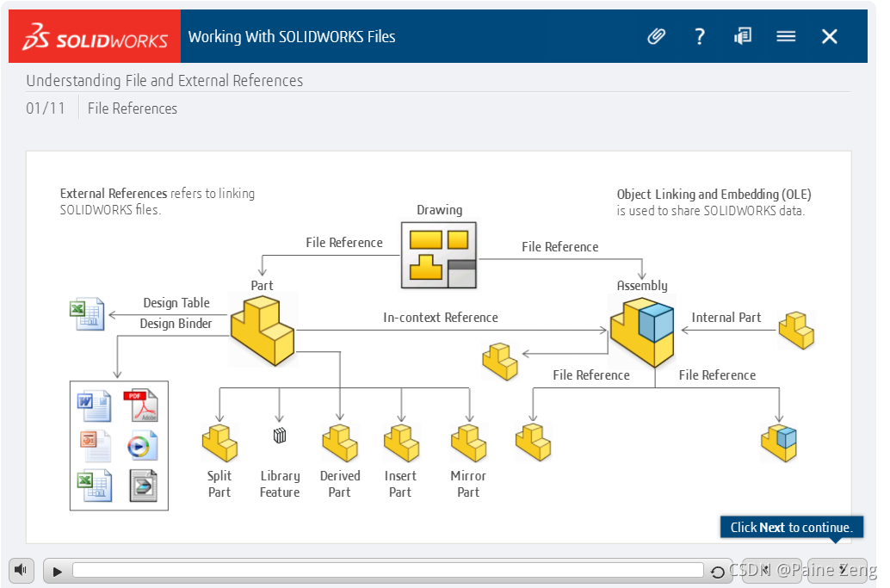Click the Drawing sheet icon
Screen dimensions: 890x588
tap(439, 255)
